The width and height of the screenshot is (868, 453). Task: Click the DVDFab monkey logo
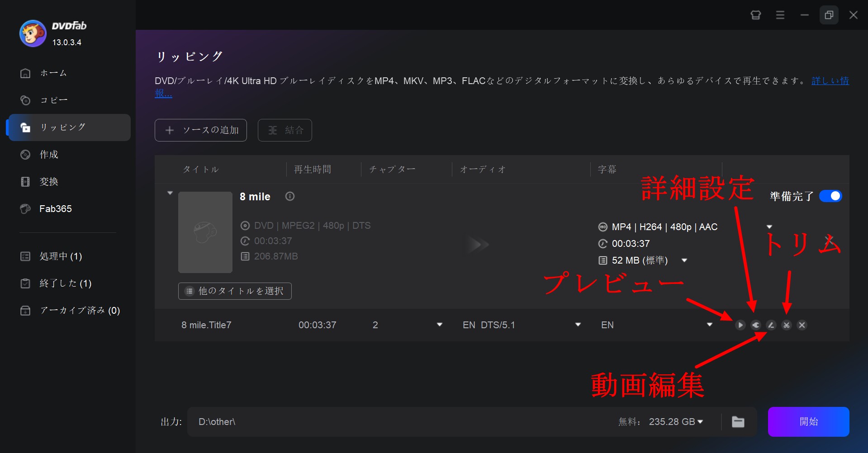coord(33,33)
